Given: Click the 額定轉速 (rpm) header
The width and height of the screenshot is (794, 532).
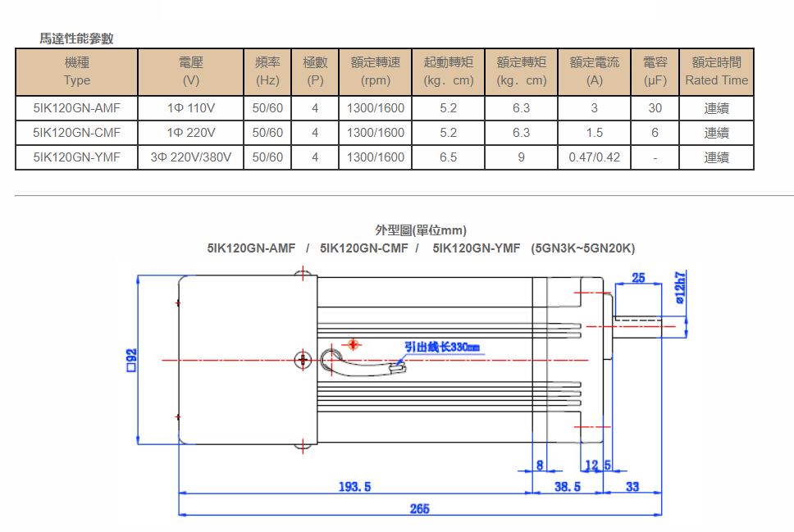Looking at the screenshot, I should 375,71.
